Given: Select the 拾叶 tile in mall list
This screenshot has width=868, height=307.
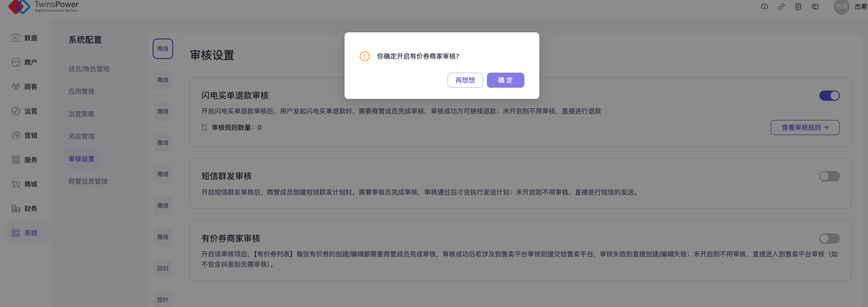Looking at the screenshot, I should tap(163, 300).
